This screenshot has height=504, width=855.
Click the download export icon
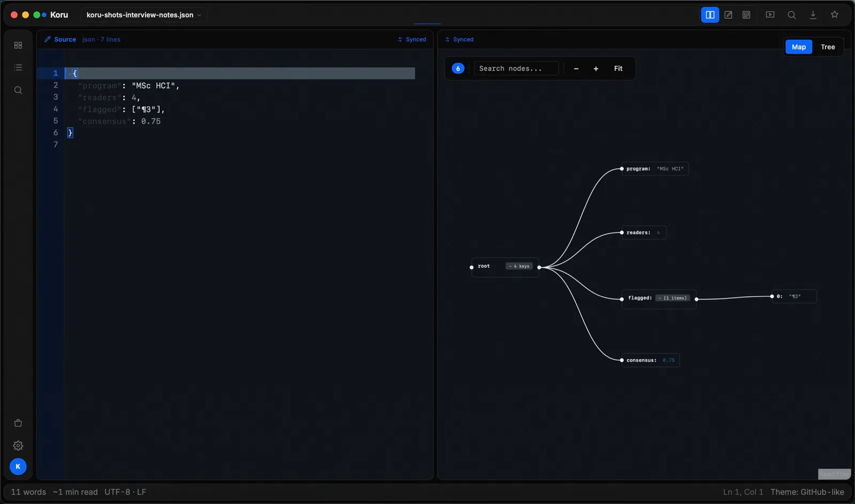(x=813, y=15)
